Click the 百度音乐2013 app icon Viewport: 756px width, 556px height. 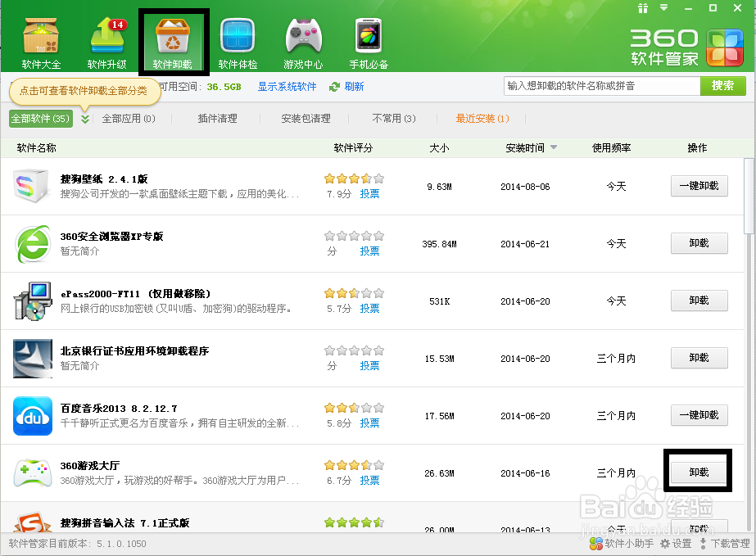(32, 416)
